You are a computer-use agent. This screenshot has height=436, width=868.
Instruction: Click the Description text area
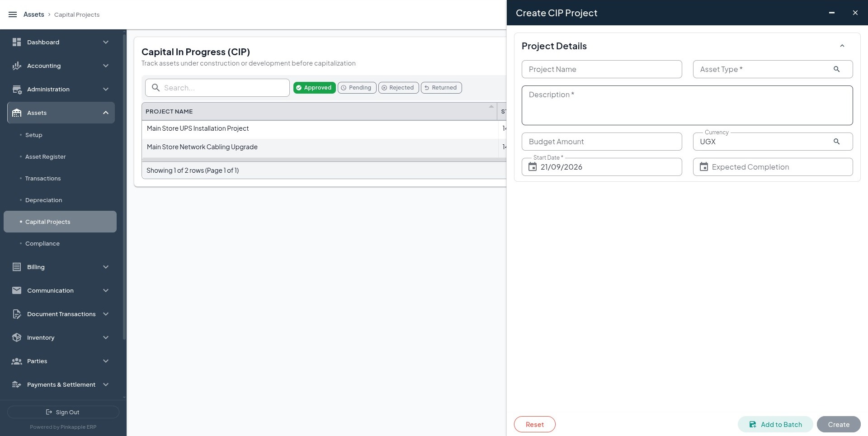[687, 105]
